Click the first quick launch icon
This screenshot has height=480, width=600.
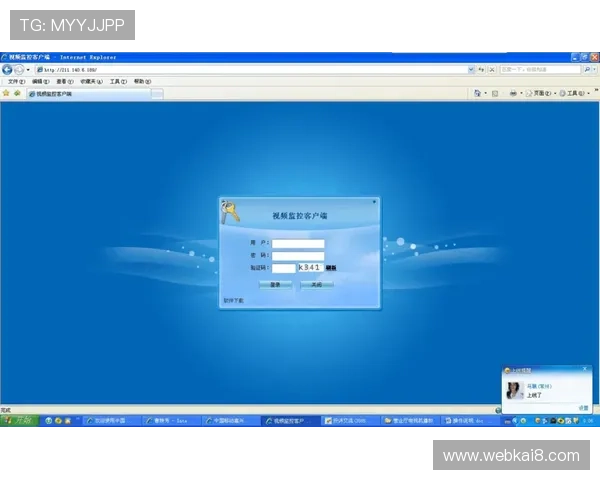(x=48, y=421)
